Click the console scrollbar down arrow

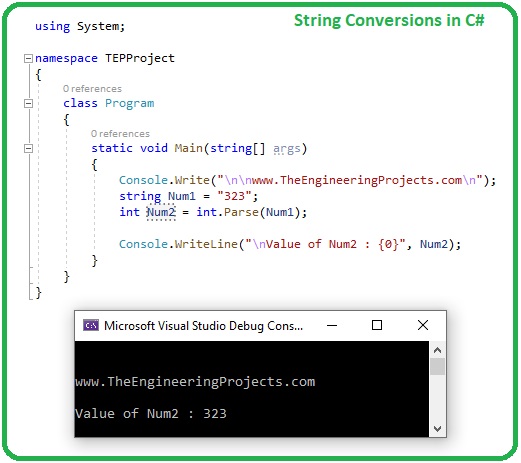(x=437, y=429)
